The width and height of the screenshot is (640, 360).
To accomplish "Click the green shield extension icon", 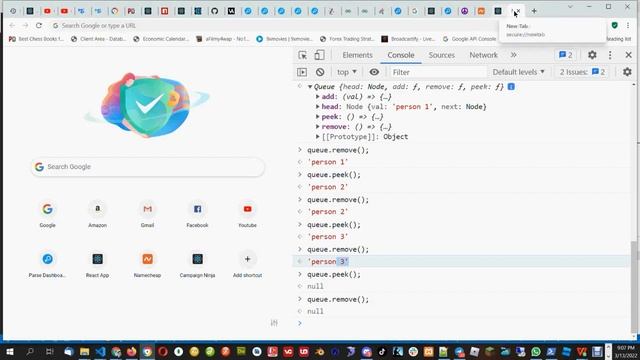I will pyautogui.click(x=614, y=25).
